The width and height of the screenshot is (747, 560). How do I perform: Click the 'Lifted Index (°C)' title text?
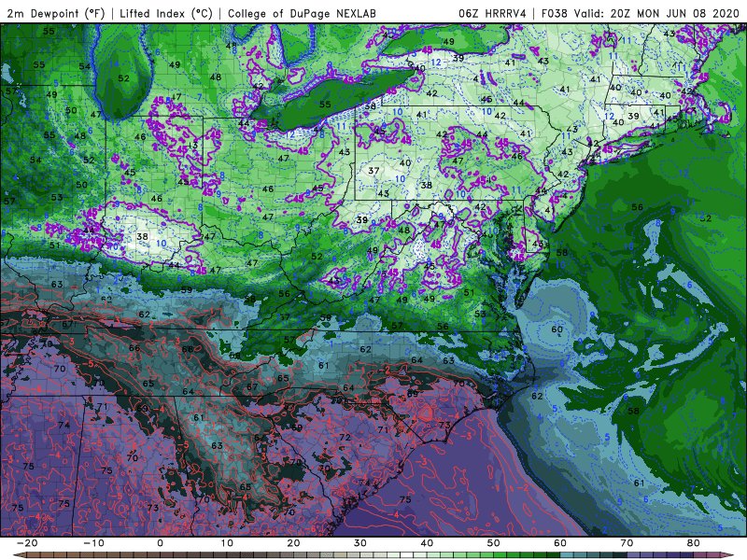coord(166,13)
